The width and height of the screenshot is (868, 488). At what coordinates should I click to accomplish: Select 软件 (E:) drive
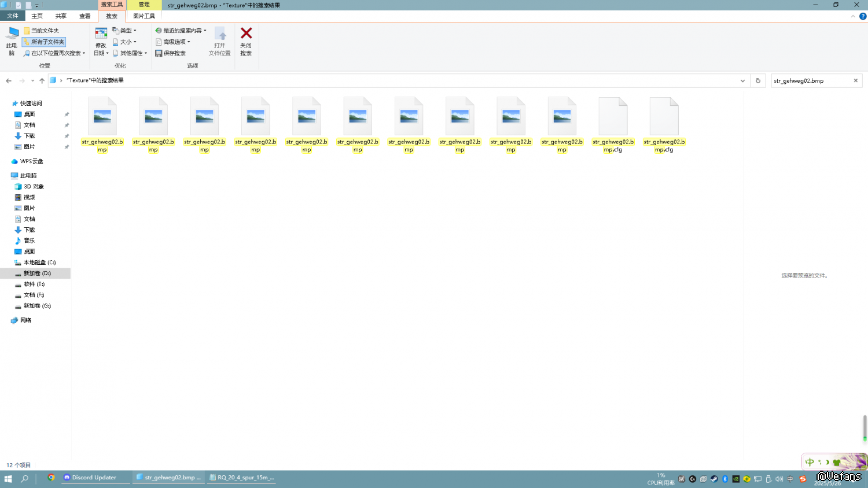point(30,284)
